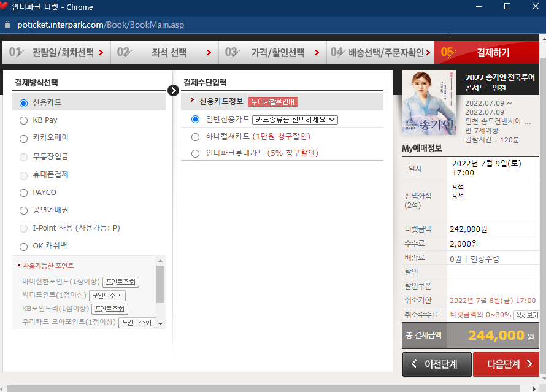Click the total amount 244,000 원
Image resolution: width=546 pixels, height=392 pixels.
pyautogui.click(x=501, y=336)
